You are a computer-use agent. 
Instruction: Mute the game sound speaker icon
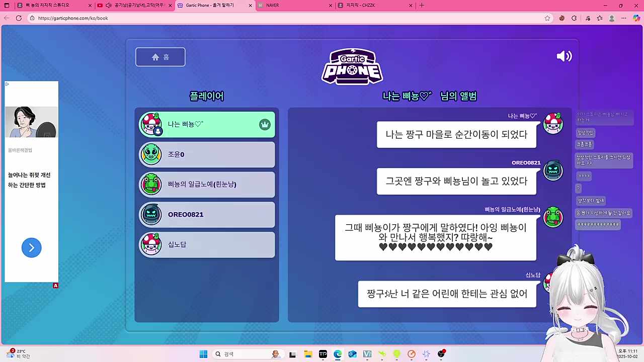click(x=564, y=56)
